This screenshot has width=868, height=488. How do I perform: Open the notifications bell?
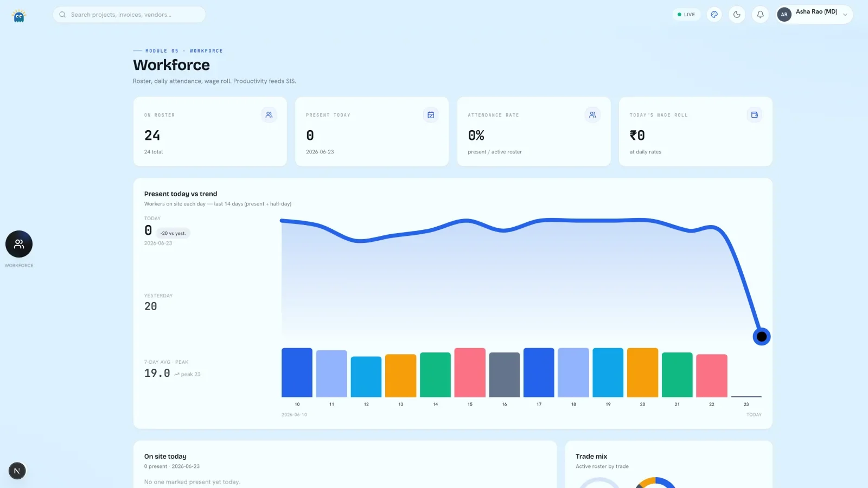760,15
